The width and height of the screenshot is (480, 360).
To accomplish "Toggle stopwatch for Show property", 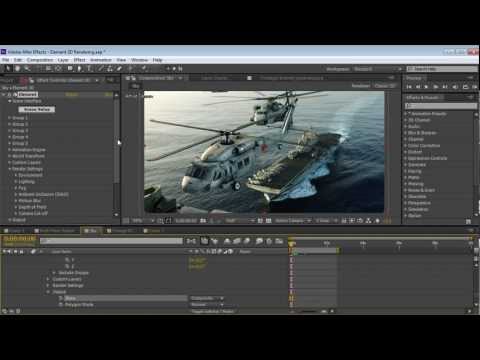I will pos(61,298).
